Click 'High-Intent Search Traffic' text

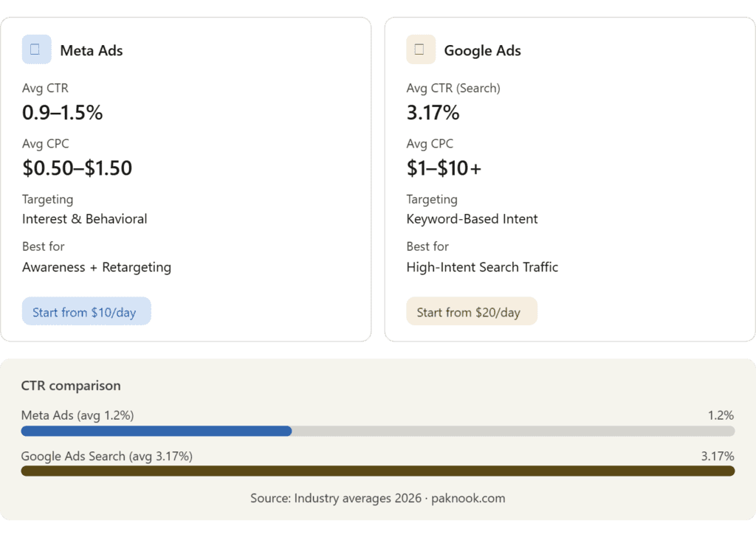click(x=482, y=267)
